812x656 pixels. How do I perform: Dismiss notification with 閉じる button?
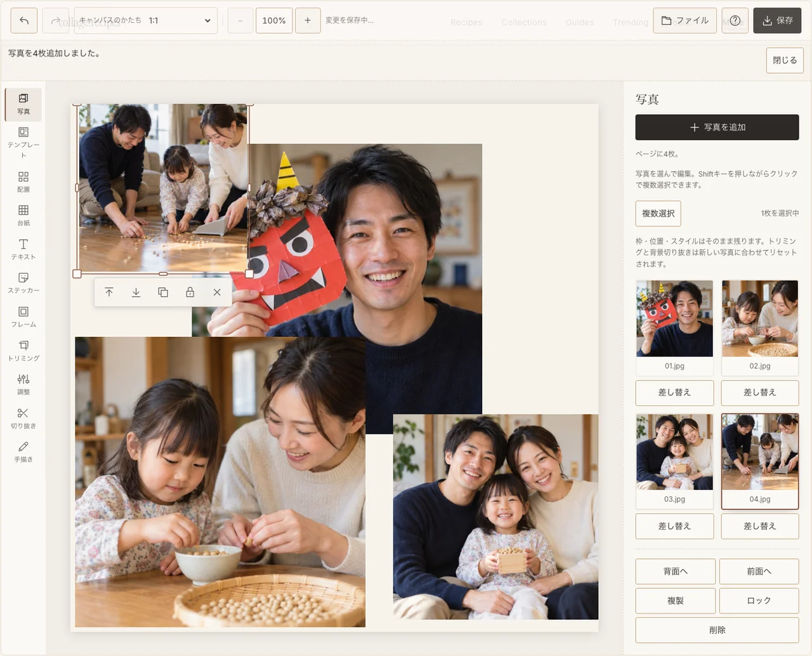click(x=785, y=60)
